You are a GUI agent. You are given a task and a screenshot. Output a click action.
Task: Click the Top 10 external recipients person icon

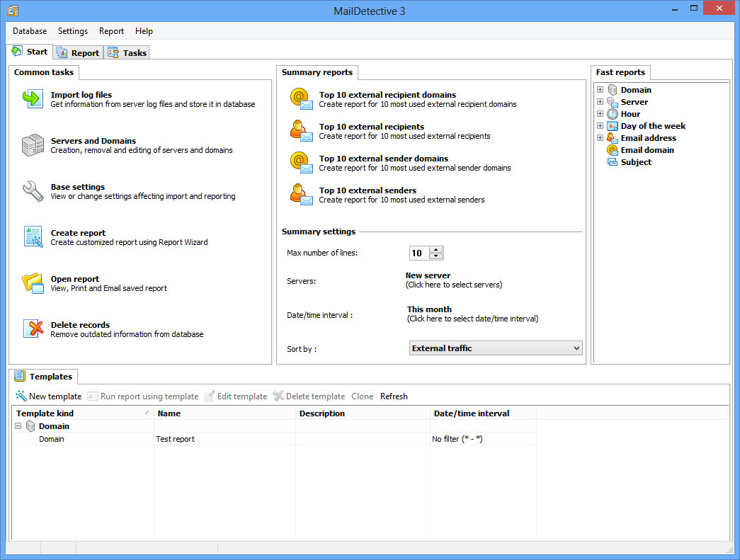pyautogui.click(x=301, y=131)
